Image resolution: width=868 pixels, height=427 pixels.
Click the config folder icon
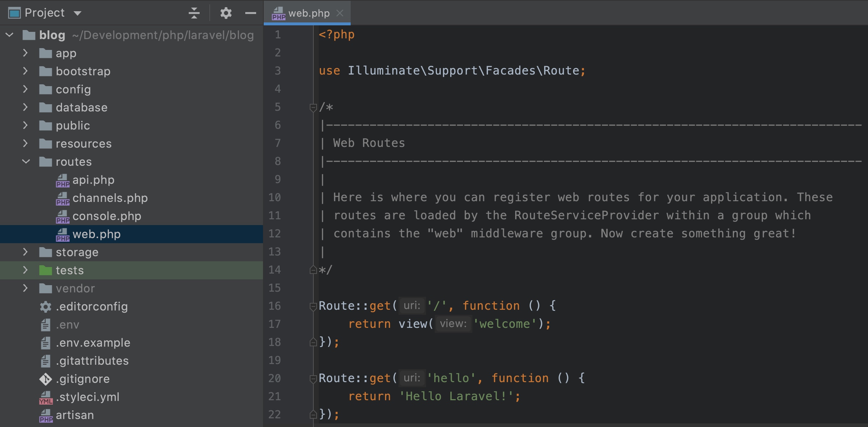(x=46, y=89)
